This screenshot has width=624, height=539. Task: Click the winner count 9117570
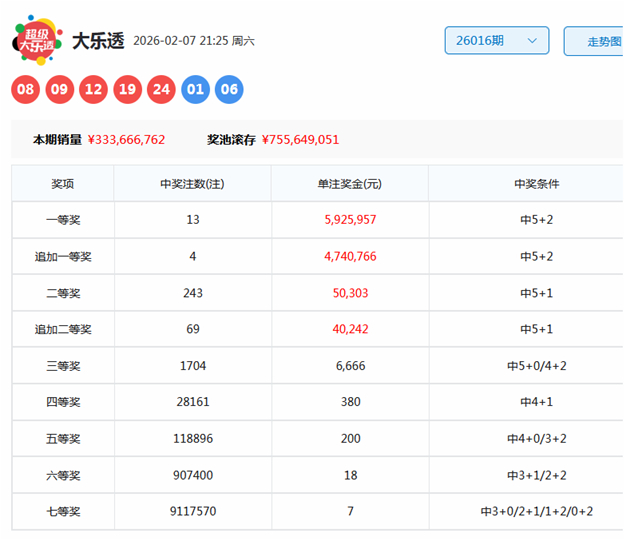[x=193, y=511]
